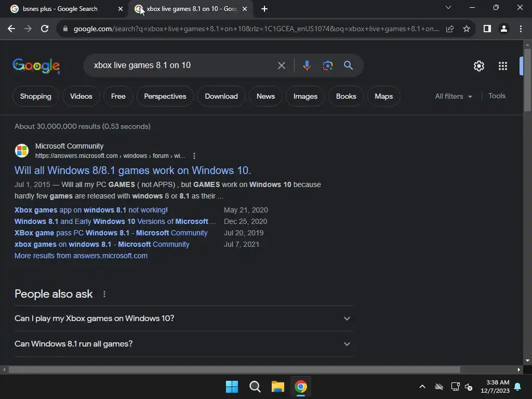Select the xbox live games 8.1 on 10 tab
This screenshot has width=532, height=399.
pos(192,9)
